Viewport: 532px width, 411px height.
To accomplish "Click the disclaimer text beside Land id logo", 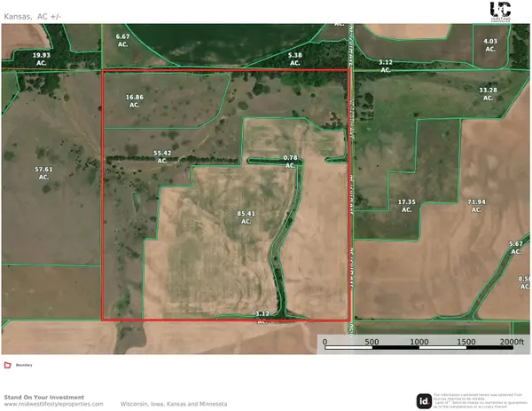I will pyautogui.click(x=480, y=401).
